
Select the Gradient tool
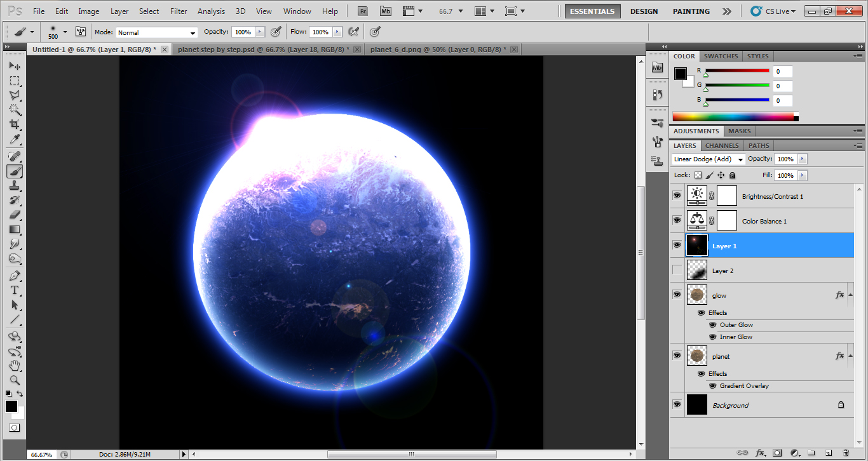(14, 229)
